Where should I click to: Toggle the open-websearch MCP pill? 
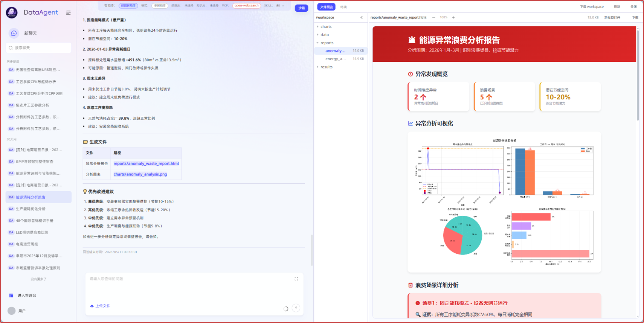[247, 6]
